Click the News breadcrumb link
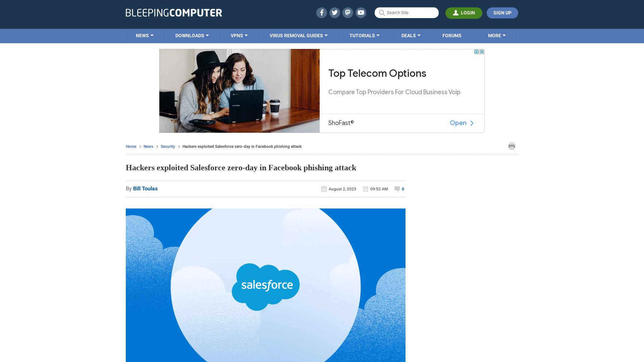This screenshot has width=644, height=362. [148, 146]
